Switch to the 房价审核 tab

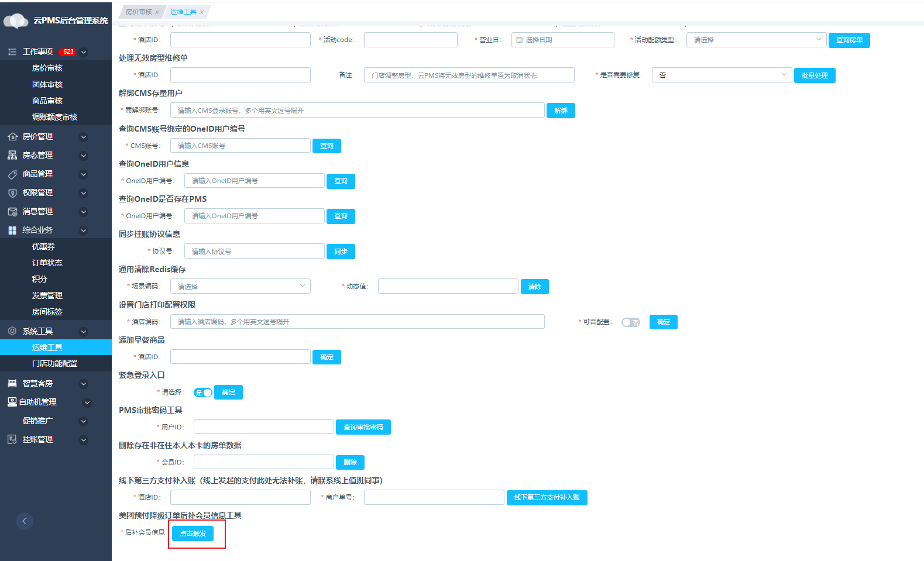(x=139, y=12)
